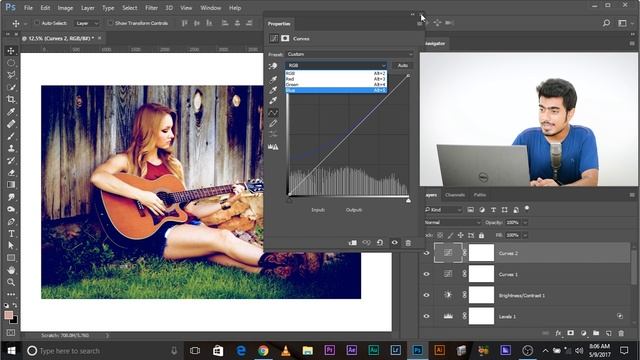Pick the white point eyedropper in Curves
The image size is (640, 360).
coord(273,100)
